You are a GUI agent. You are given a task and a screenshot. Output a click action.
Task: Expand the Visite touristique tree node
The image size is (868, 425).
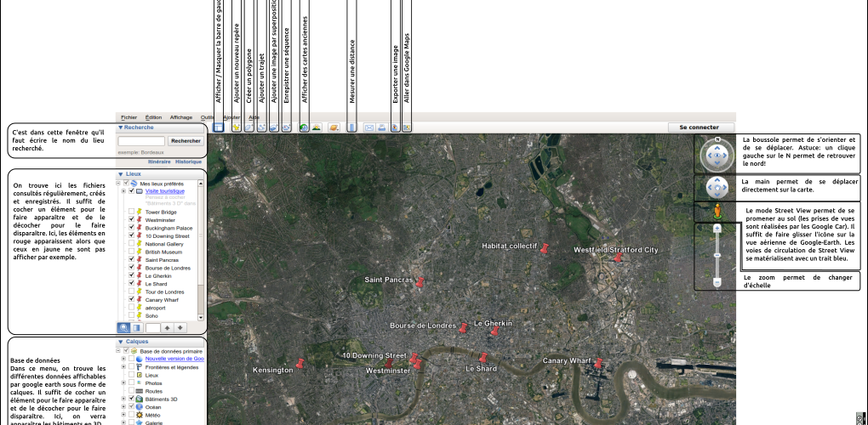(x=123, y=190)
